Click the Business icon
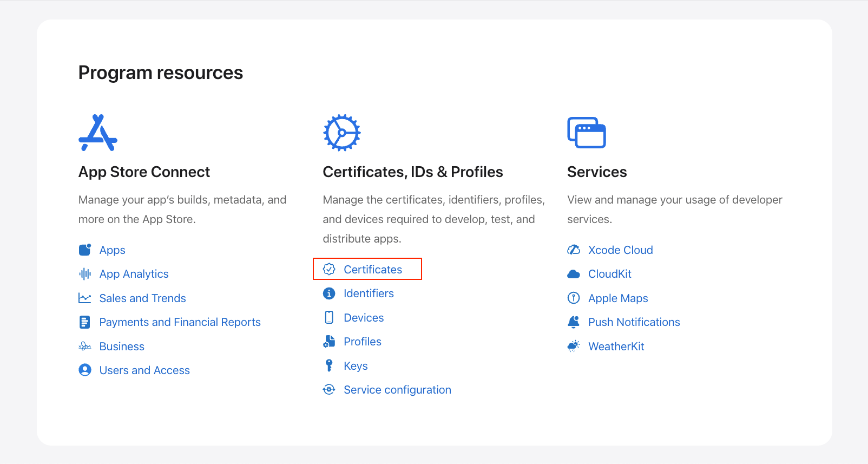The image size is (868, 464). pyautogui.click(x=85, y=346)
